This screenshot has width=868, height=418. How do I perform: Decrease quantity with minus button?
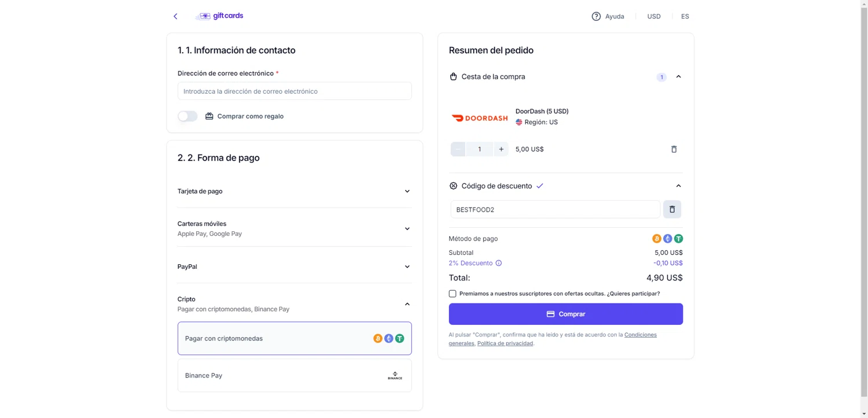tap(458, 149)
